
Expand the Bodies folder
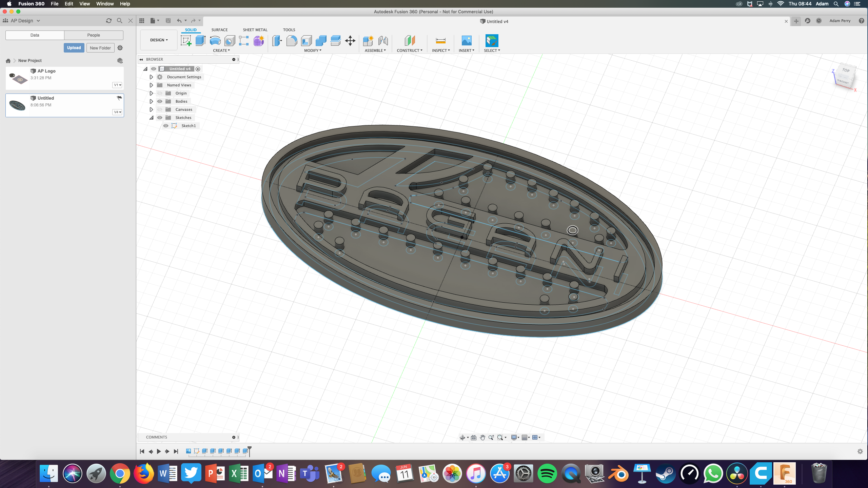point(152,101)
